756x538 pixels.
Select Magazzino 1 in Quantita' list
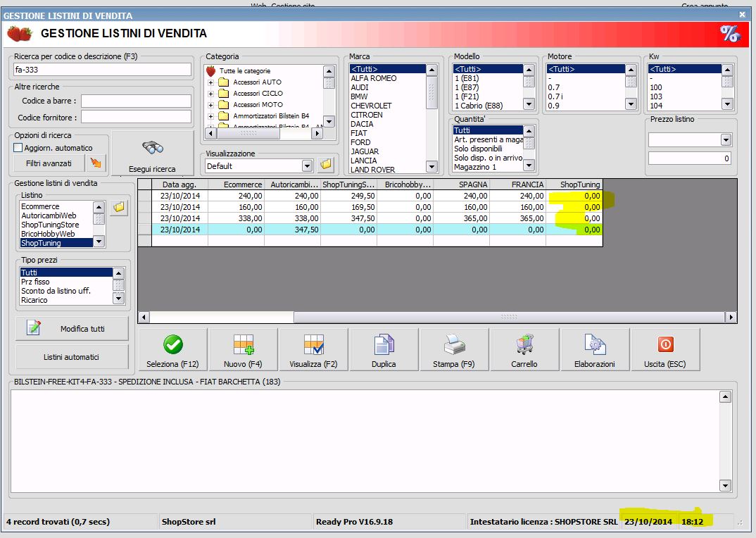488,167
